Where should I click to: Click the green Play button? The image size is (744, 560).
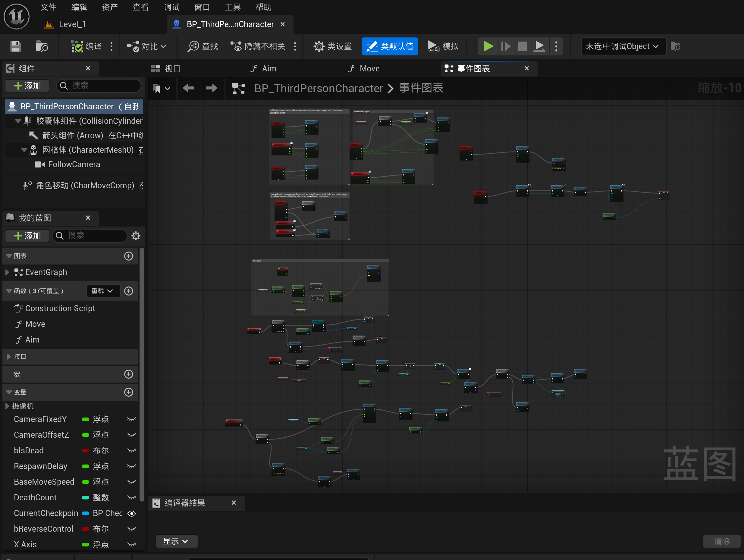[488, 46]
